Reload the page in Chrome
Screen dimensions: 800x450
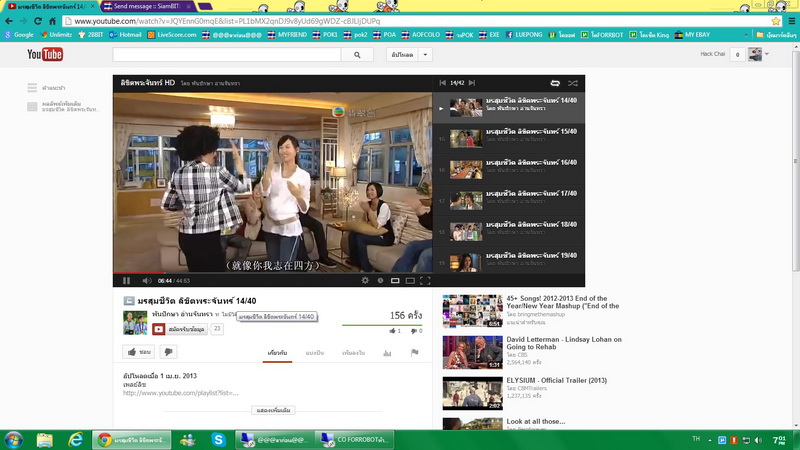click(38, 21)
